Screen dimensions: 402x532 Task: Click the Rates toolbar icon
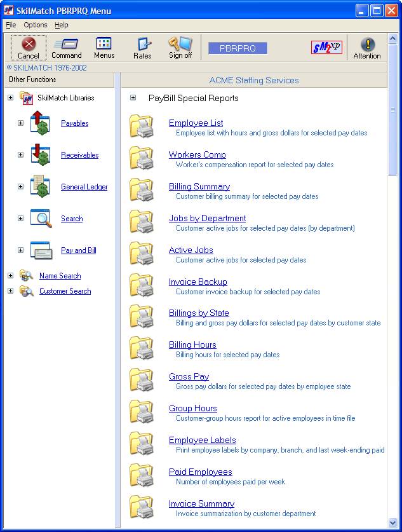(142, 48)
